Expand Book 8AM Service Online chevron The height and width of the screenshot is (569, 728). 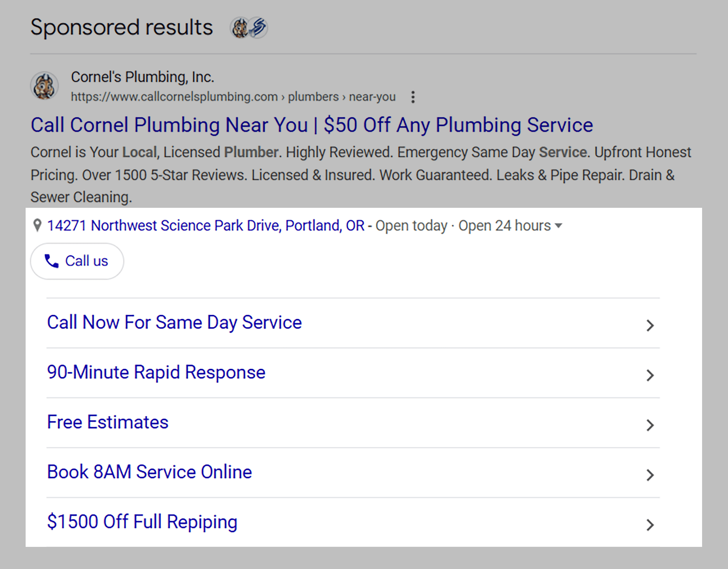coord(650,475)
